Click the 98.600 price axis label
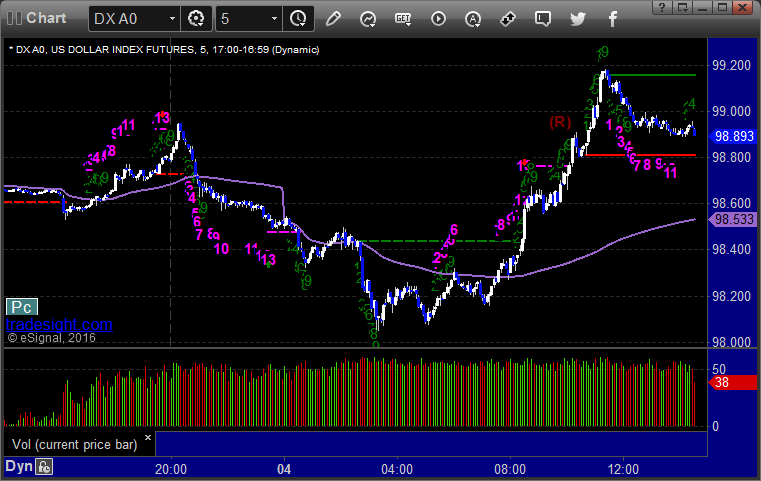Image resolution: width=761 pixels, height=481 pixels. [731, 203]
